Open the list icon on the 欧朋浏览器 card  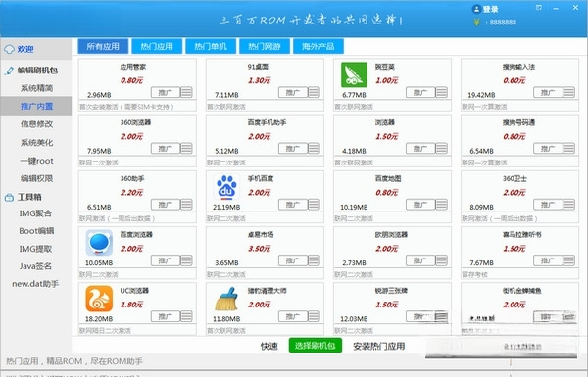(441, 260)
